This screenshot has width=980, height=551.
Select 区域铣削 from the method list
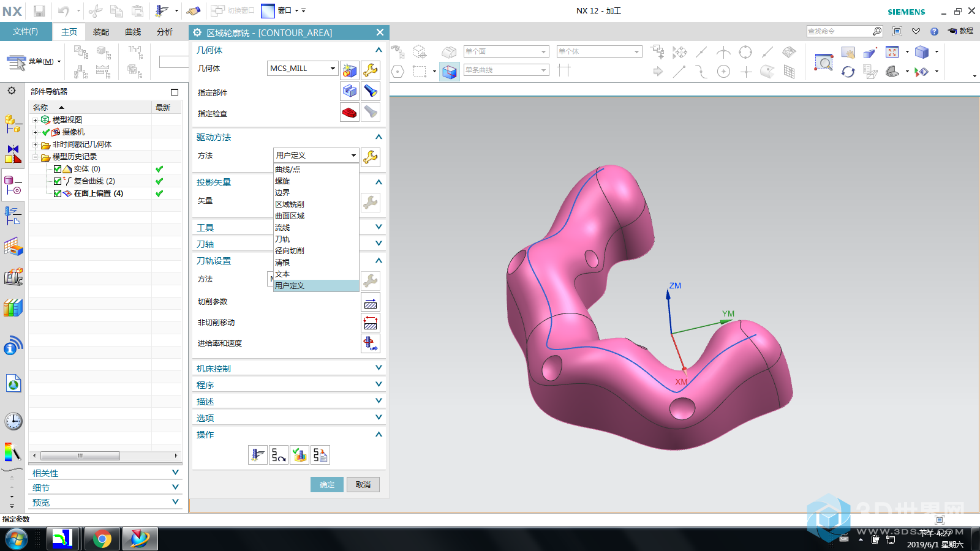point(290,204)
